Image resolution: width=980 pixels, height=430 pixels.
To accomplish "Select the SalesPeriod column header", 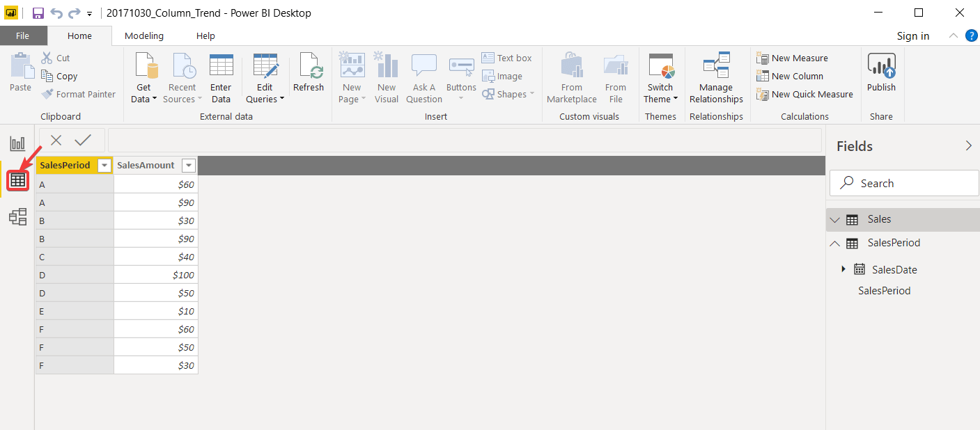I will click(x=65, y=166).
